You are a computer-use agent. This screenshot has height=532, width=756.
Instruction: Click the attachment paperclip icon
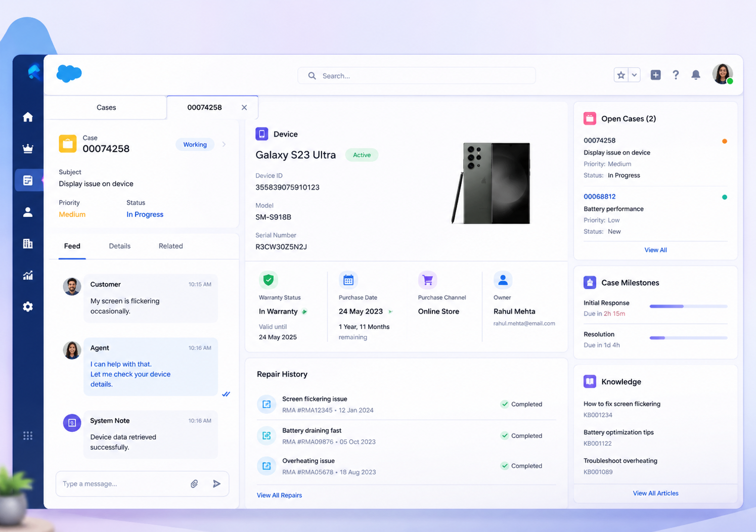tap(194, 484)
